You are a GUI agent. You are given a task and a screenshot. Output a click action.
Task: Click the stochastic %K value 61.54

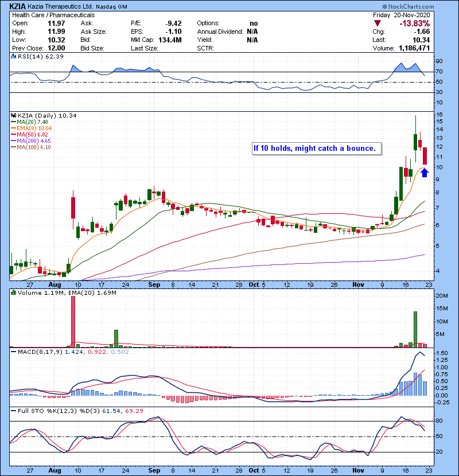coord(111,411)
